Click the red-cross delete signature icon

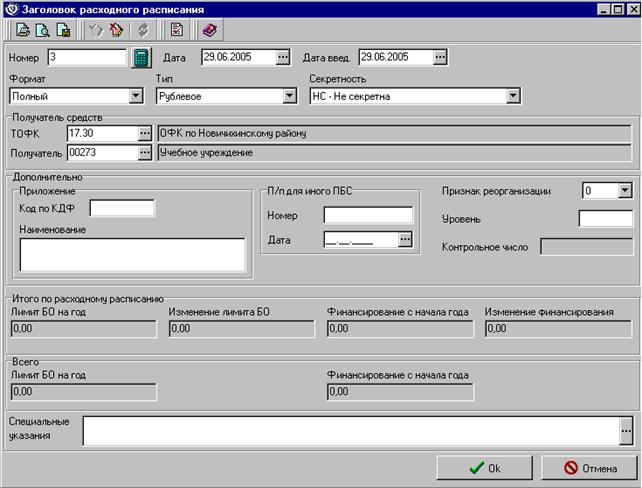tap(117, 30)
